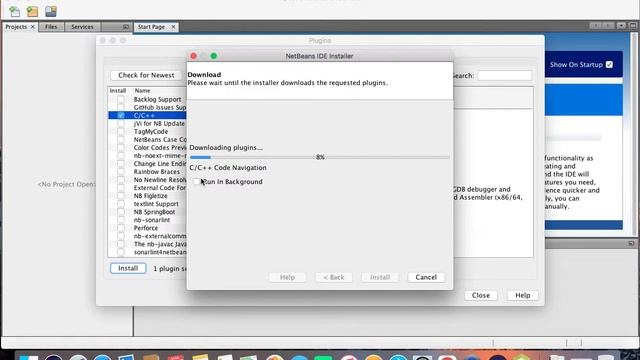This screenshot has width=640, height=360.
Task: Select the TagMyCode plugin row
Action: tap(147, 131)
